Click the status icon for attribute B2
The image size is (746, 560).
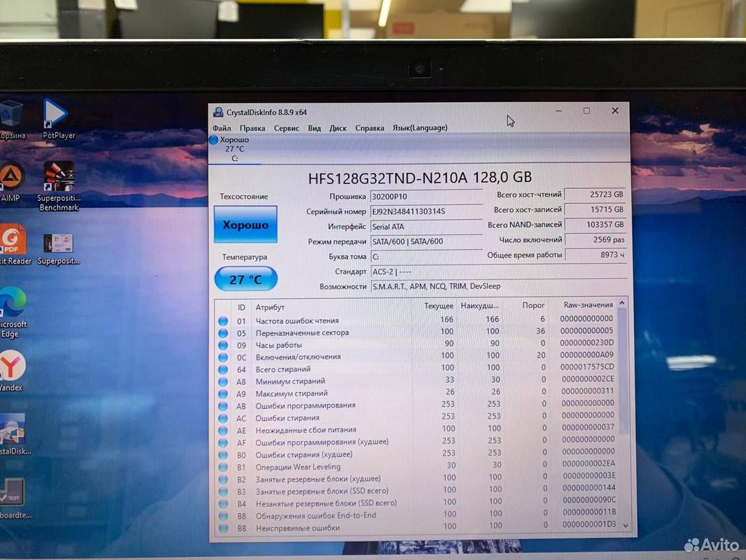tap(223, 479)
